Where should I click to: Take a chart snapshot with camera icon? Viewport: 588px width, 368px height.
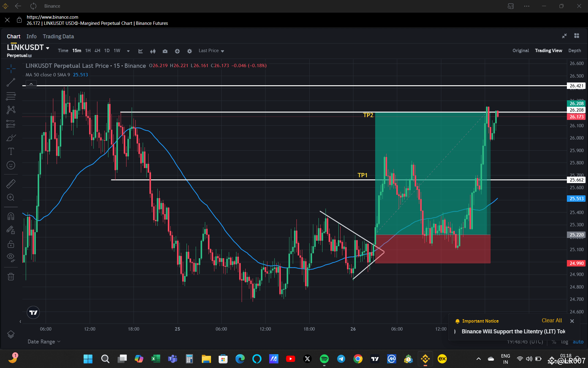[x=165, y=51]
